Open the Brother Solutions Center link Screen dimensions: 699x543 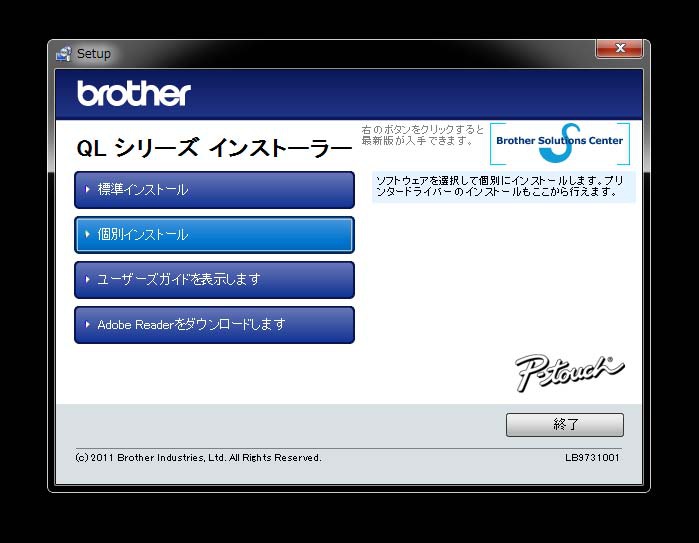pyautogui.click(x=560, y=142)
